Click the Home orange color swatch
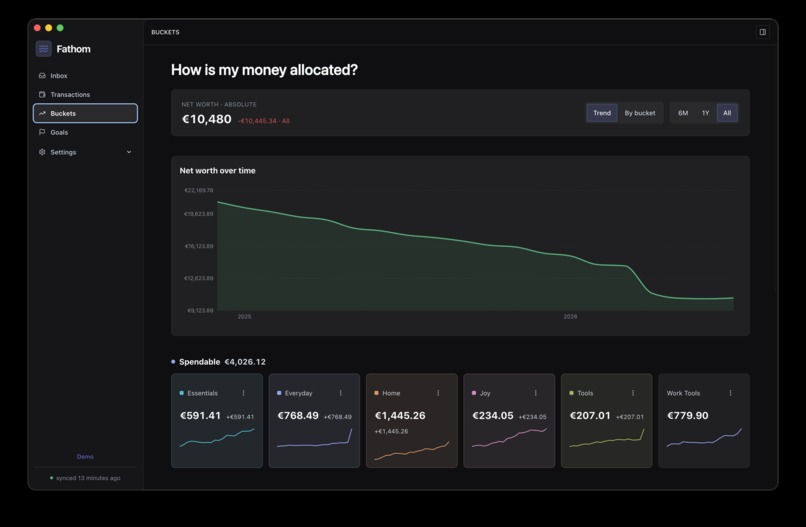 point(376,393)
